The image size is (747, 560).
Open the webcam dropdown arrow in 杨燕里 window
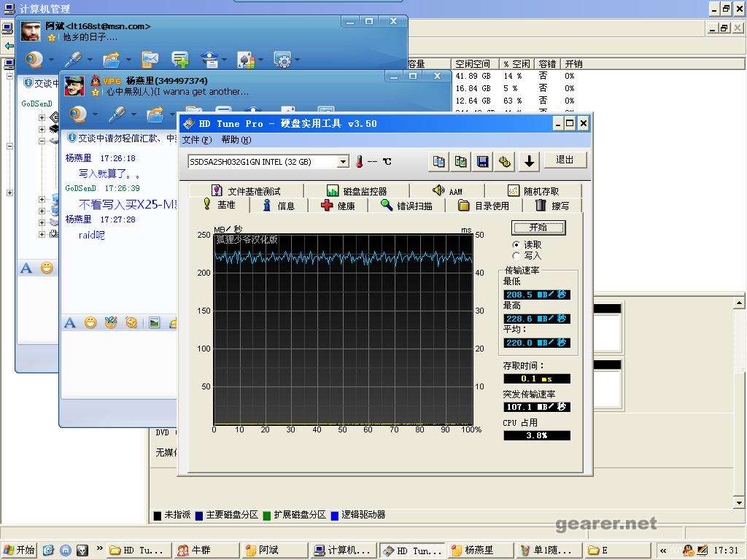(95, 114)
